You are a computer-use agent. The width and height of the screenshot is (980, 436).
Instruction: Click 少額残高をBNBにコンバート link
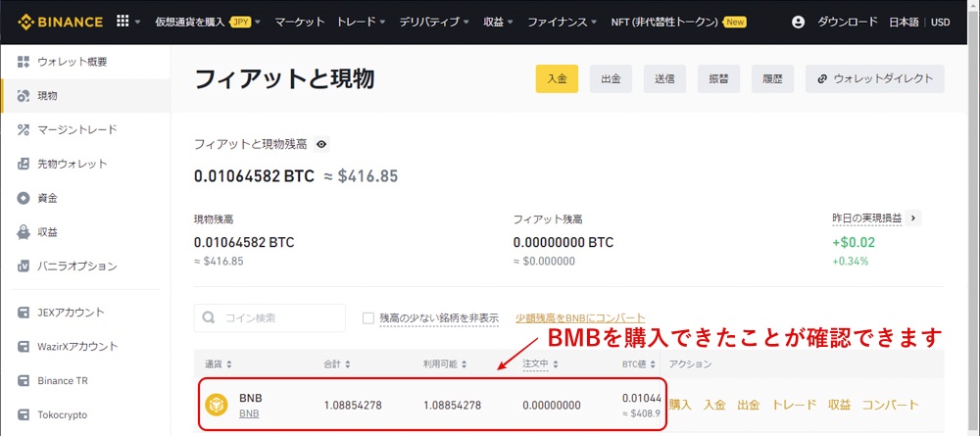pyautogui.click(x=580, y=318)
